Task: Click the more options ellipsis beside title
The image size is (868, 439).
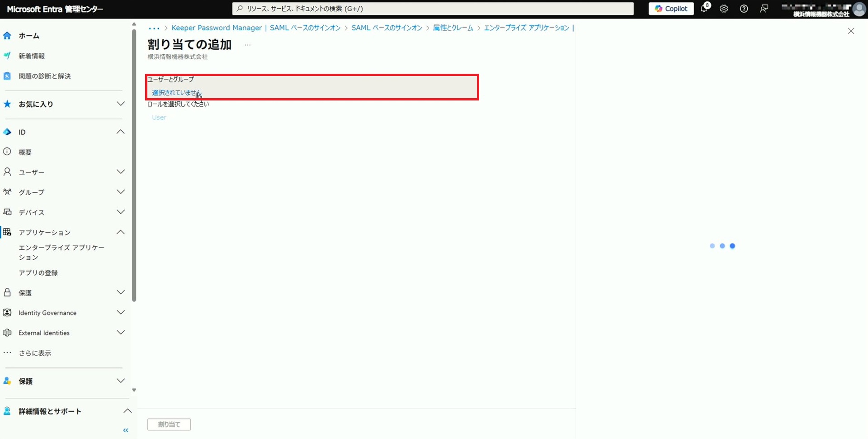Action: (247, 45)
